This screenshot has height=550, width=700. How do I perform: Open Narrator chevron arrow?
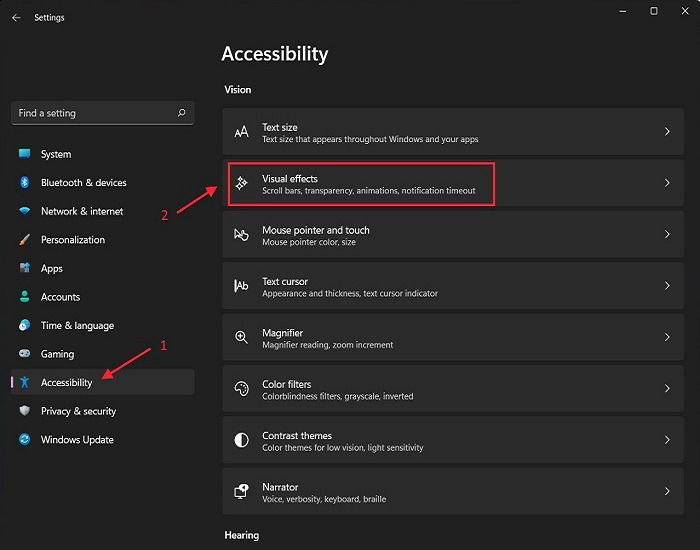click(x=667, y=491)
